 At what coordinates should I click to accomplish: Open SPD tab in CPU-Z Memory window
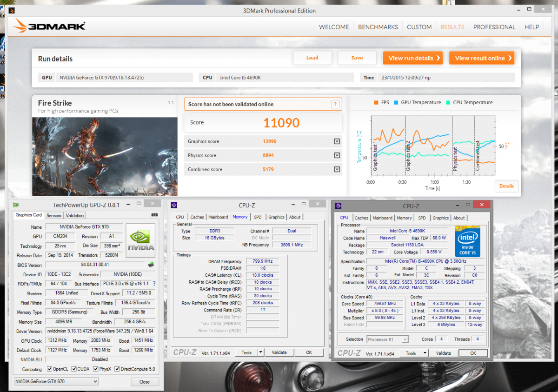pyautogui.click(x=258, y=217)
